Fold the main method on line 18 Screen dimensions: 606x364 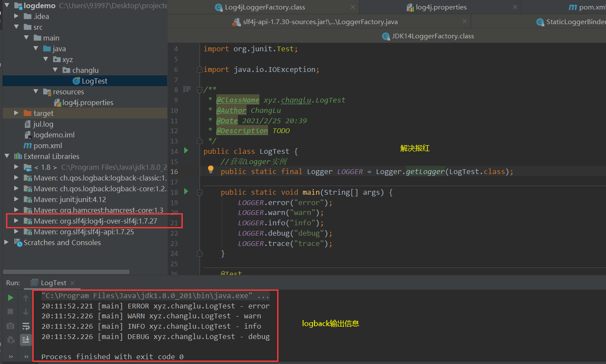200,192
